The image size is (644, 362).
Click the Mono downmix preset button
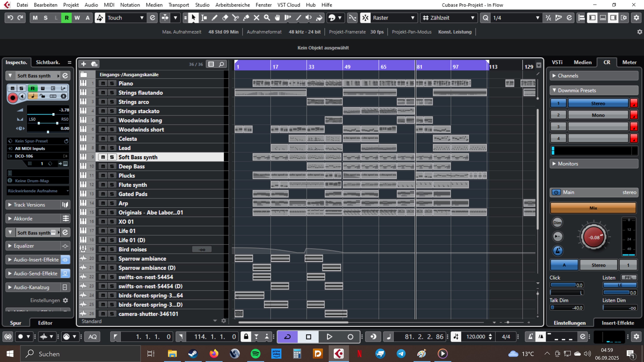tap(598, 115)
